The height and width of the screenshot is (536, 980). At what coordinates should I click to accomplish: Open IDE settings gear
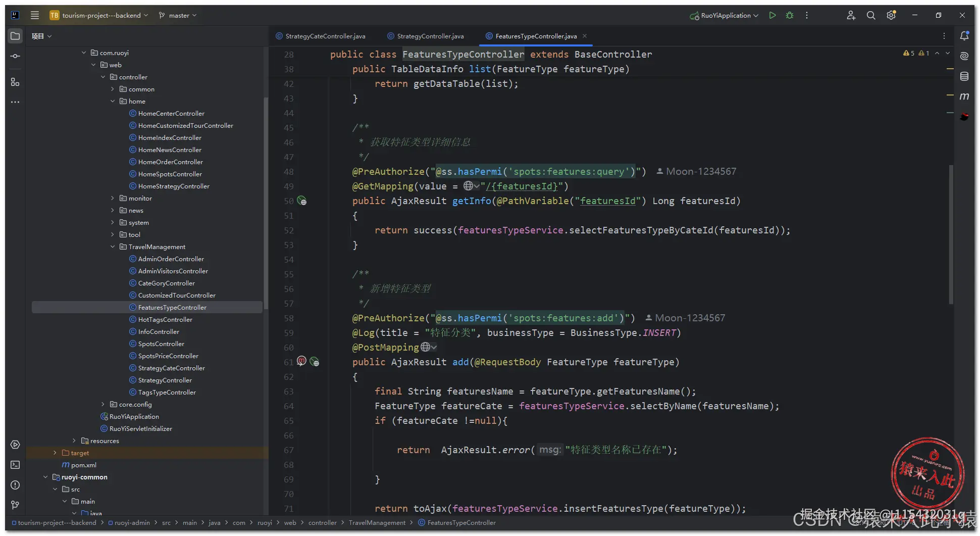(891, 15)
